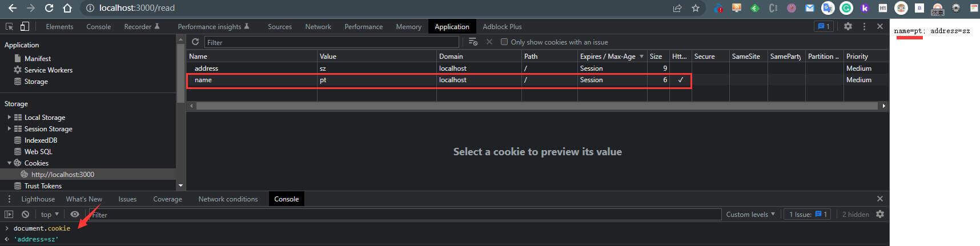Expand the Local Storage tree node
Viewport: 980px width, 246px height.
point(9,117)
